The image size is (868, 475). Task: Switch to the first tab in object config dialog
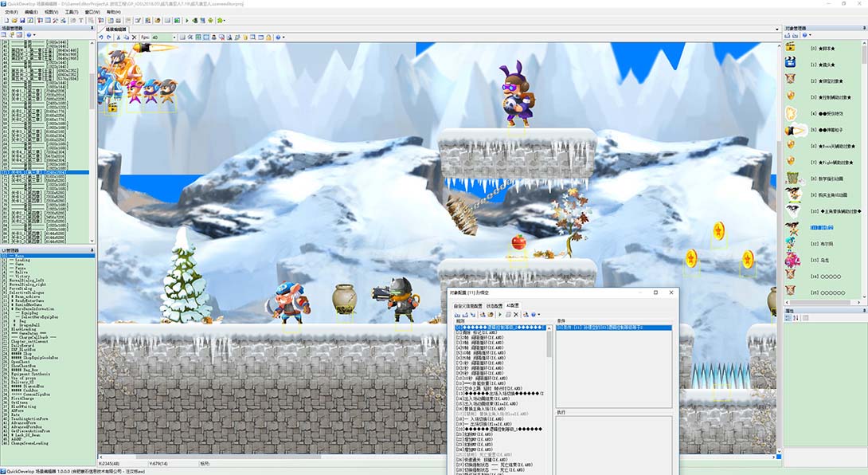click(x=467, y=306)
